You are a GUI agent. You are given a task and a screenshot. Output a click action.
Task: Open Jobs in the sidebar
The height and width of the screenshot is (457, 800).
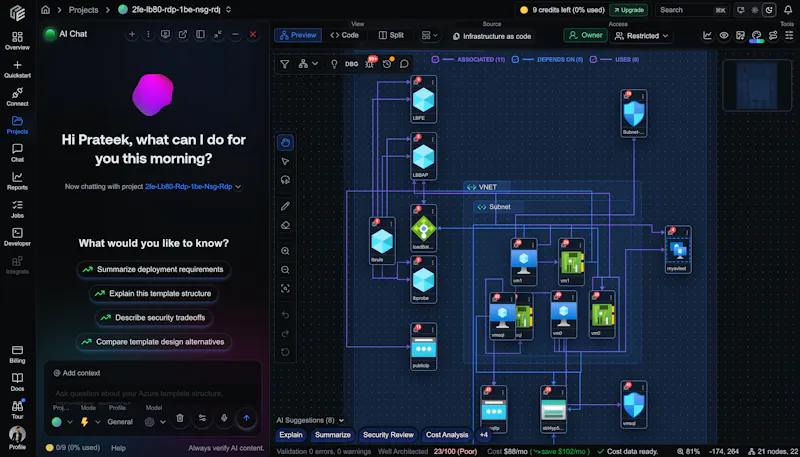tap(17, 209)
